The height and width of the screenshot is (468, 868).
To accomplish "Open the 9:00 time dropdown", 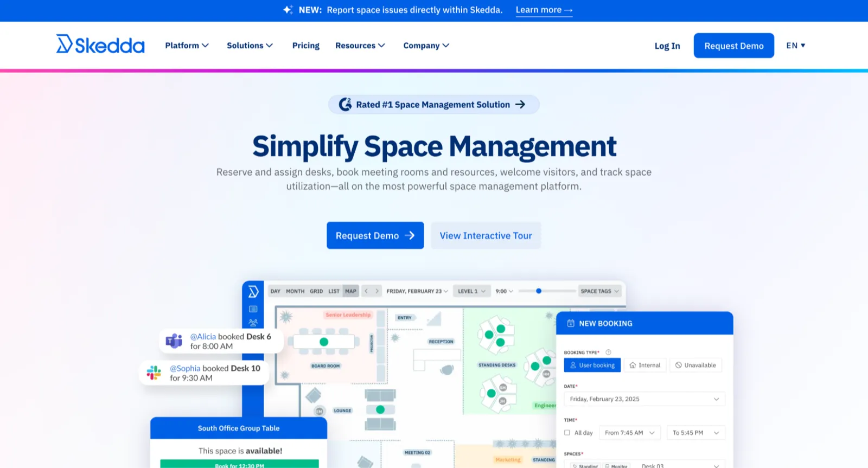I will click(504, 291).
